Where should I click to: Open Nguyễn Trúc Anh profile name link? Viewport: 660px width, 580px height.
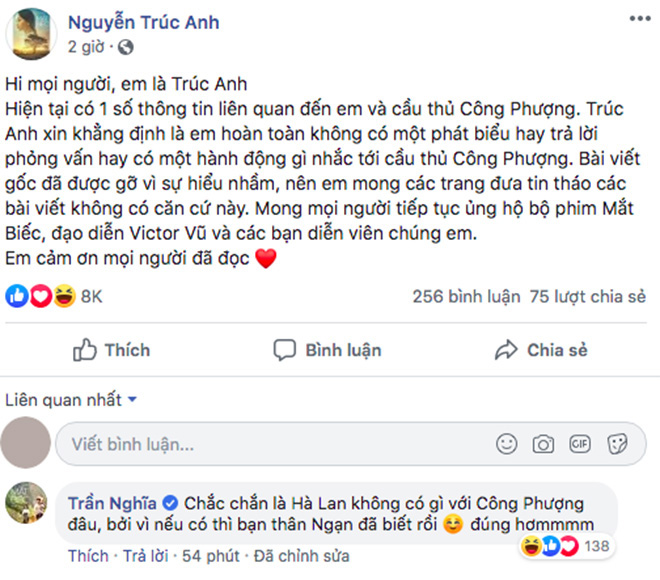coord(144,22)
